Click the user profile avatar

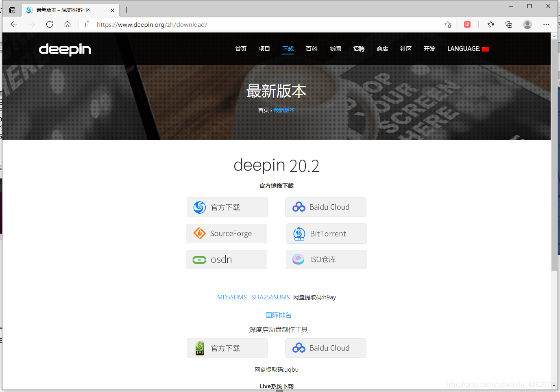pos(527,24)
